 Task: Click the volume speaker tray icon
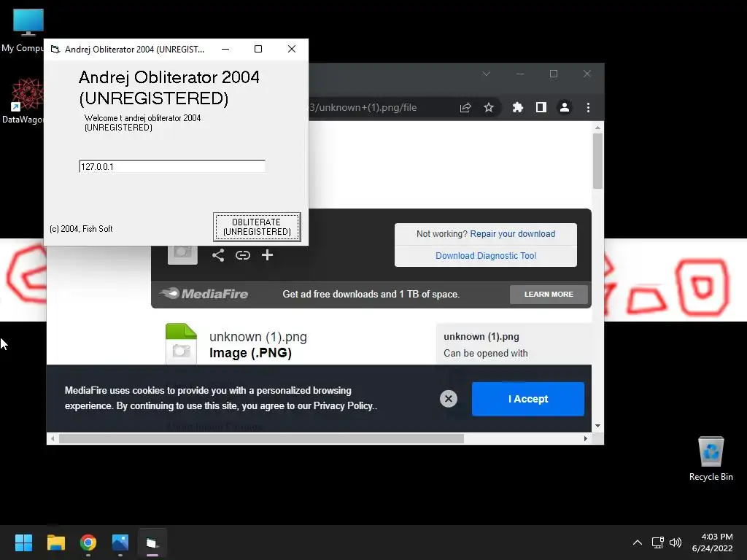pyautogui.click(x=676, y=542)
